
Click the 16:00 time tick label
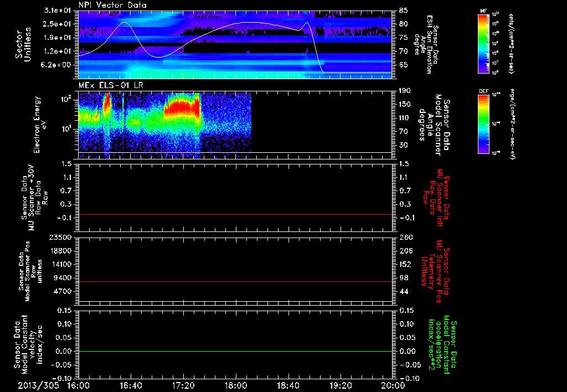79,385
